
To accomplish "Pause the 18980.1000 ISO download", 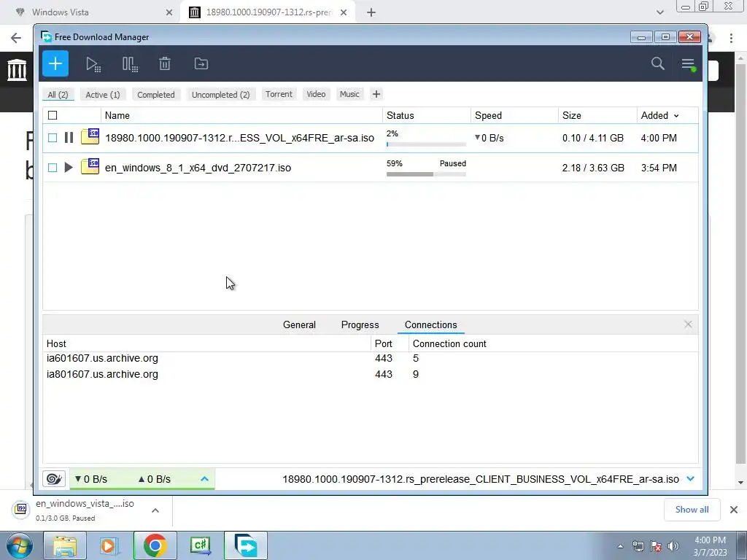I will (69, 138).
